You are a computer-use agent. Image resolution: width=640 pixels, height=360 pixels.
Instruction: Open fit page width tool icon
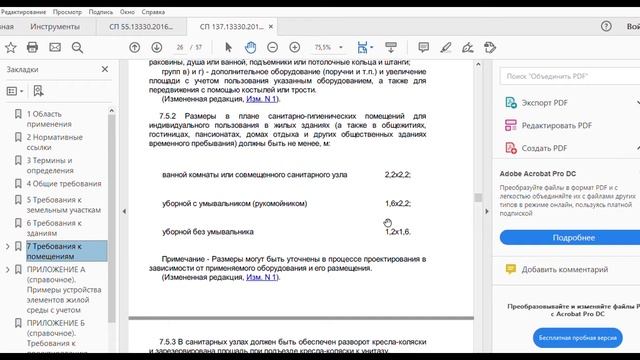(362, 48)
